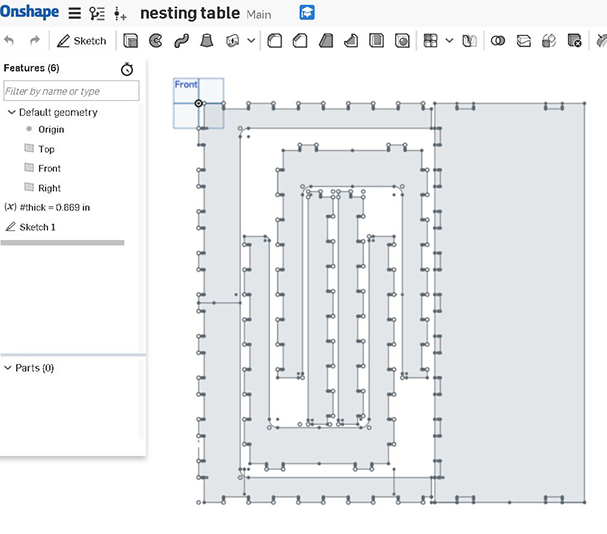Select the Thicken tool
The image size is (607, 534).
(232, 41)
